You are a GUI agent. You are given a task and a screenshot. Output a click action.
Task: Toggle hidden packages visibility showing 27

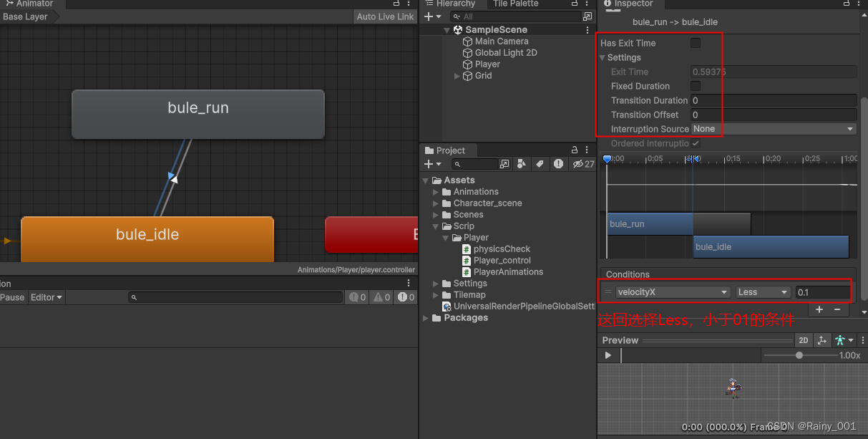click(583, 164)
